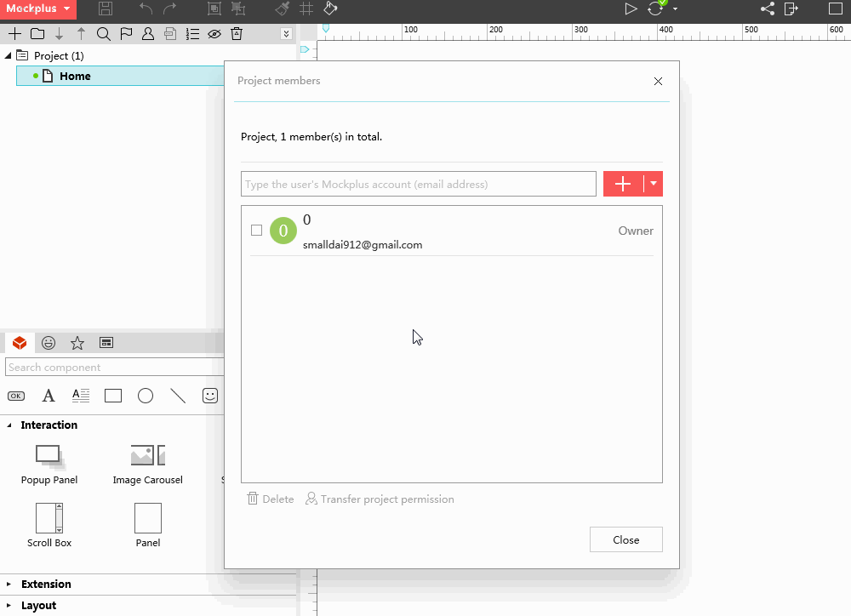This screenshot has width=851, height=616.
Task: Select the smiley Icon component tool
Action: point(210,396)
